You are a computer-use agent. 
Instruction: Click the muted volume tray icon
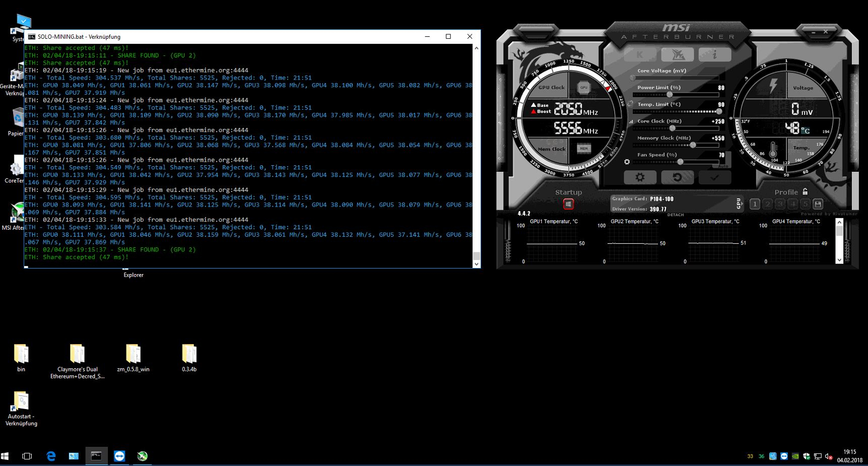point(829,456)
